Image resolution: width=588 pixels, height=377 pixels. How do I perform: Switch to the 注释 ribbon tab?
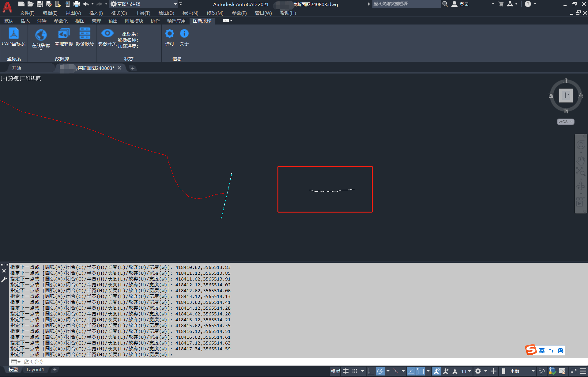(x=42, y=21)
